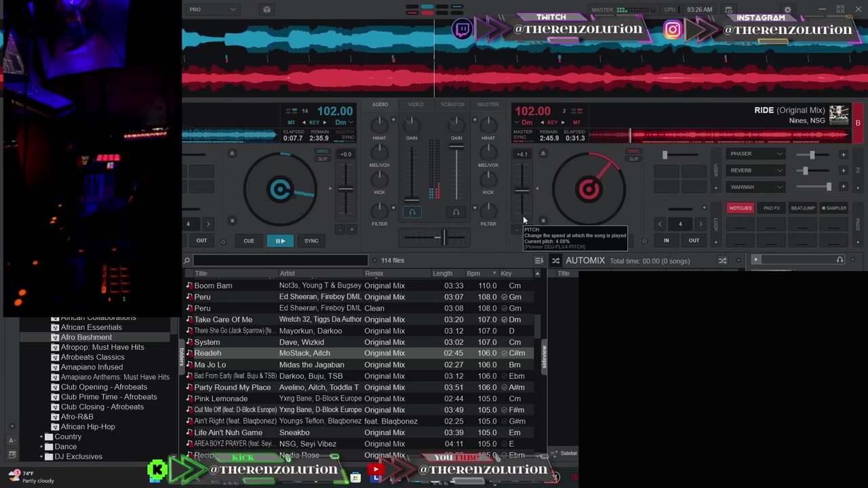
Task: Toggle shuffle next to automix total time
Action: click(x=722, y=260)
